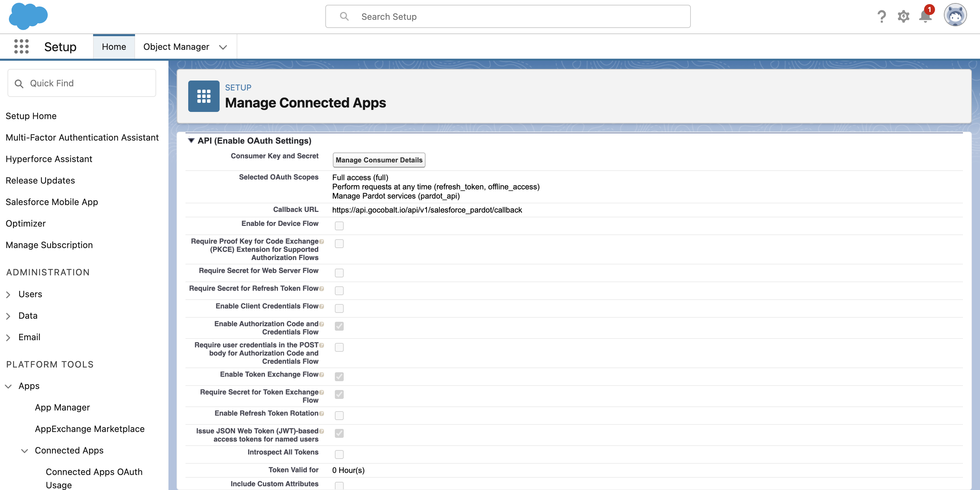Expand the Users section in sidebar
This screenshot has height=490, width=980.
coord(9,294)
